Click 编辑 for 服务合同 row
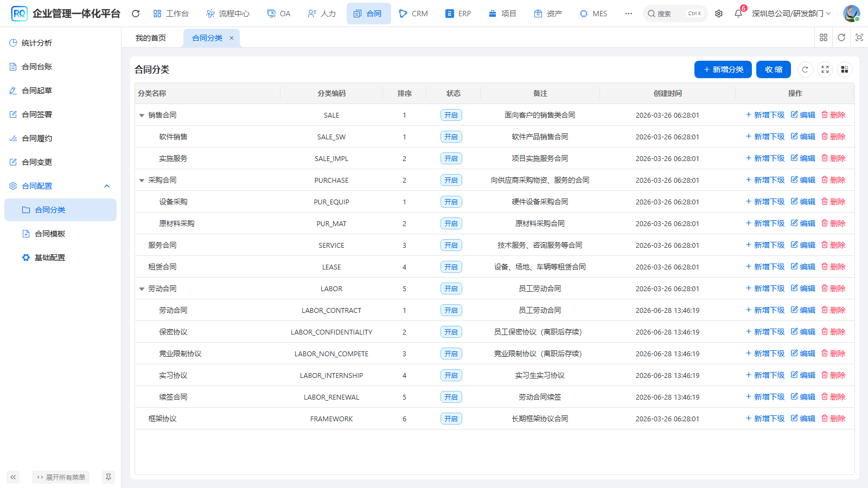 (x=803, y=245)
